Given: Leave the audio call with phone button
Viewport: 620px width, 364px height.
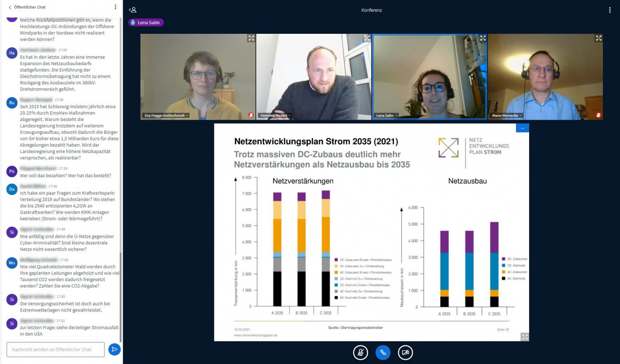Looking at the screenshot, I should (383, 352).
